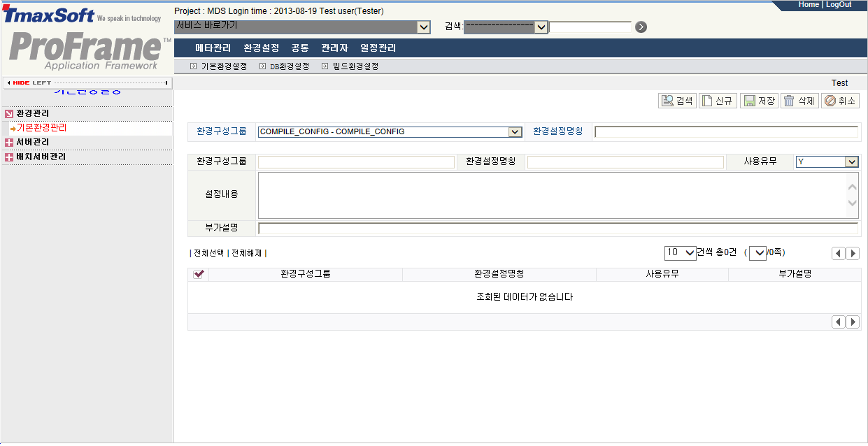
Task: Click the LogOut link
Action: point(838,5)
